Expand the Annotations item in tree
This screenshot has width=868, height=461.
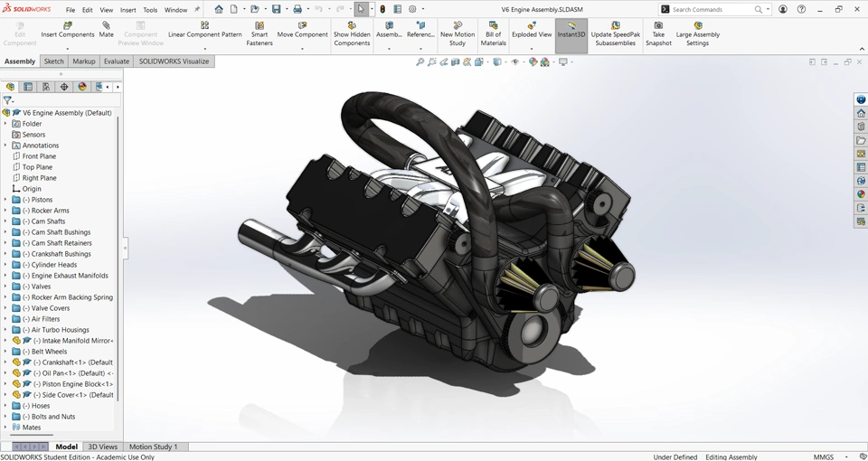coord(5,146)
